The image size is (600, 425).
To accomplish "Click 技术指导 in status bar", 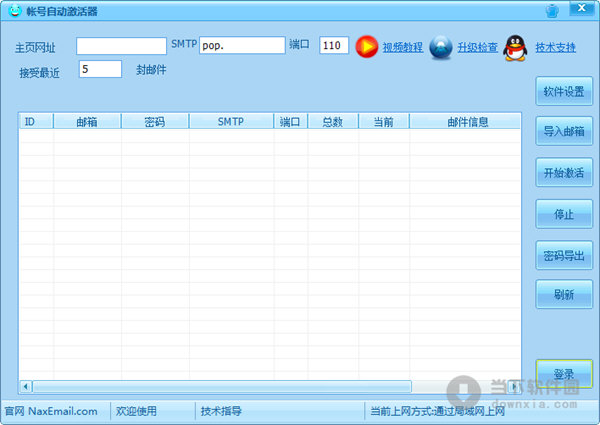I will (x=221, y=411).
